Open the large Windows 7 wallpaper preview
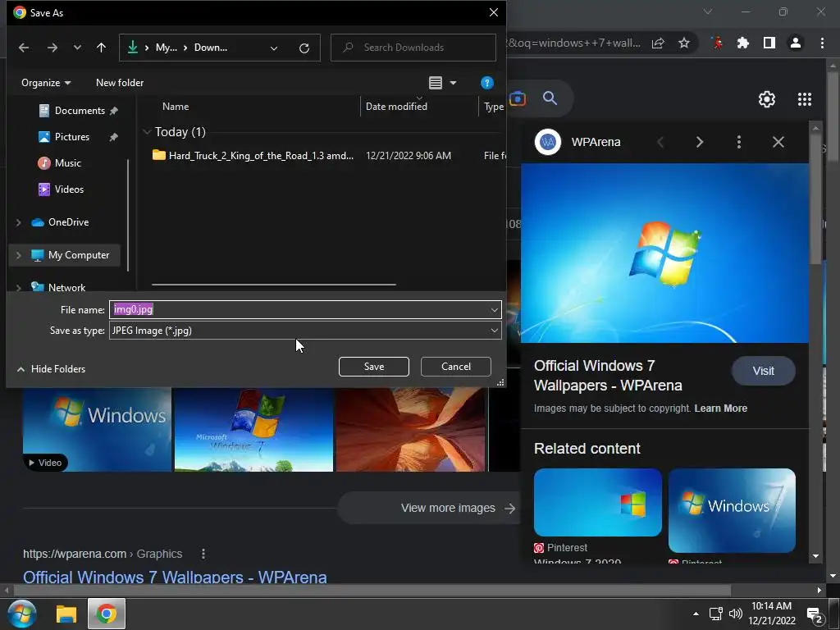The image size is (840, 630). [664, 253]
